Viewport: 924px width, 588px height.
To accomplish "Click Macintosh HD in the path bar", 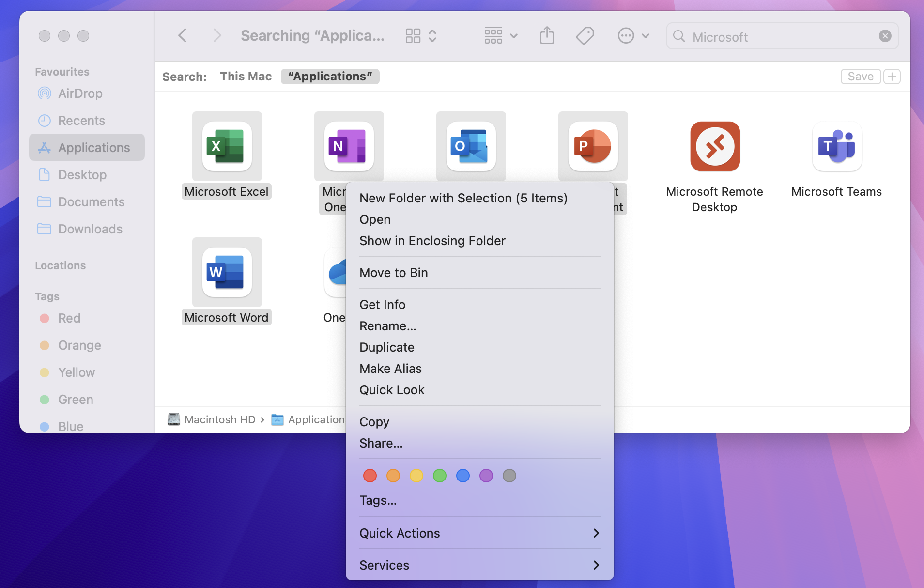I will point(212,419).
